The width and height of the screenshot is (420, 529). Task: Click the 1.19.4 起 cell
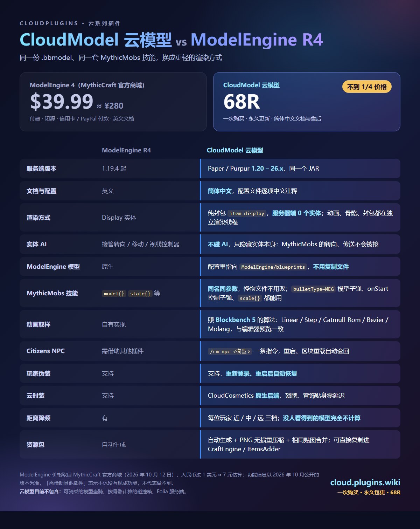coord(114,169)
